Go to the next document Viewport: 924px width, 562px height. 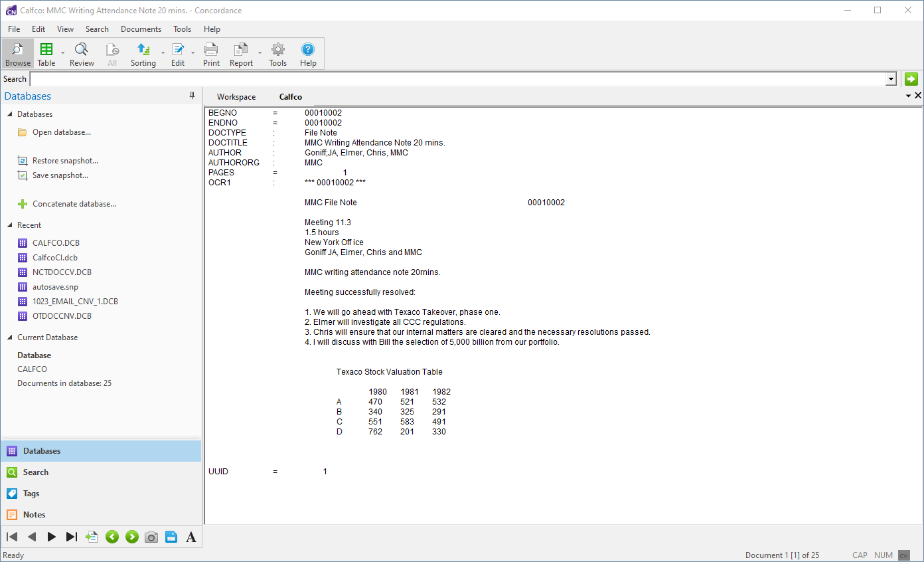click(x=52, y=537)
